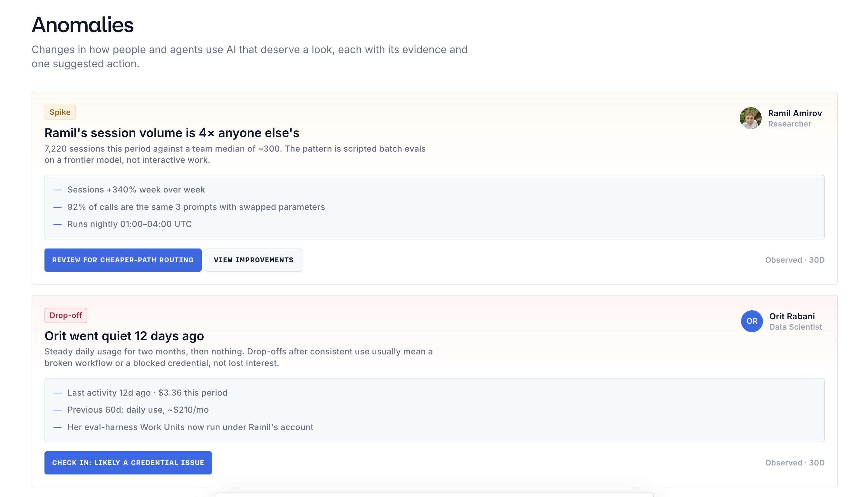Select the Spike tag badge
The height and width of the screenshot is (497, 868).
[x=60, y=112]
